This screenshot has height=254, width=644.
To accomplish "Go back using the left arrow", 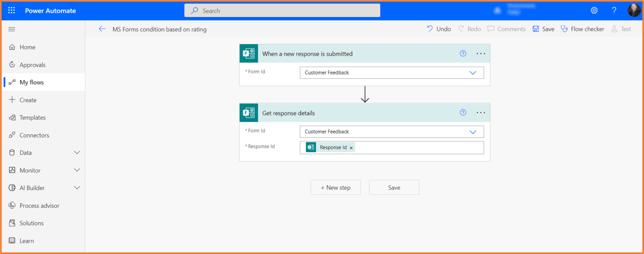I will tap(102, 29).
